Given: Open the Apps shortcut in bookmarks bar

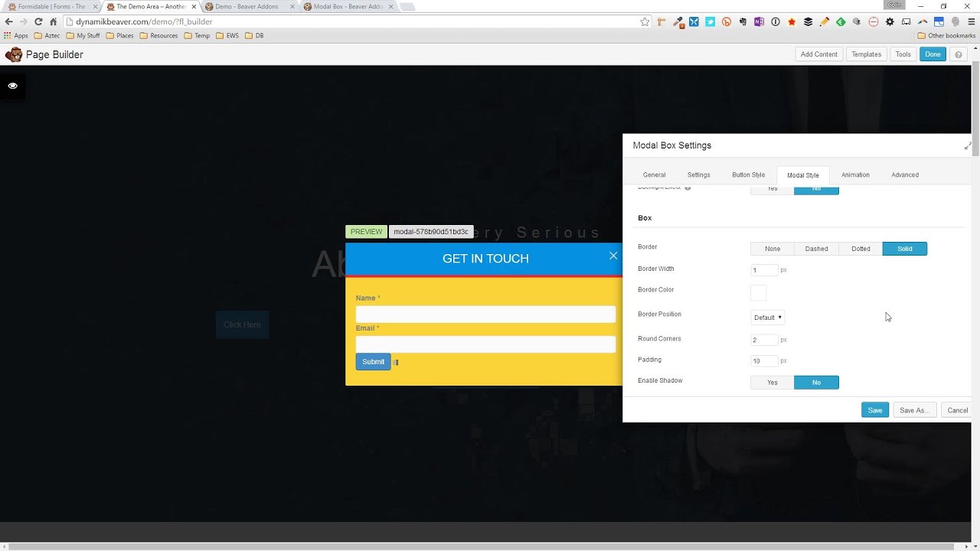Looking at the screenshot, I should 16,36.
